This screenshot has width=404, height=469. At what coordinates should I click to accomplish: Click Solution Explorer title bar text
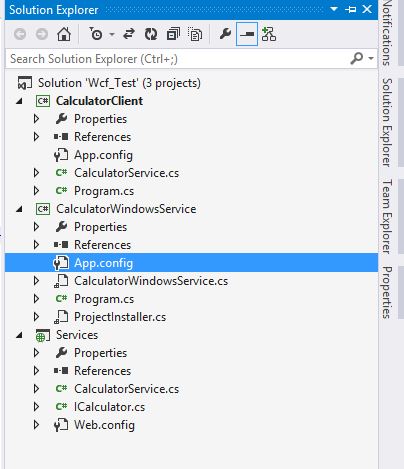coord(54,10)
